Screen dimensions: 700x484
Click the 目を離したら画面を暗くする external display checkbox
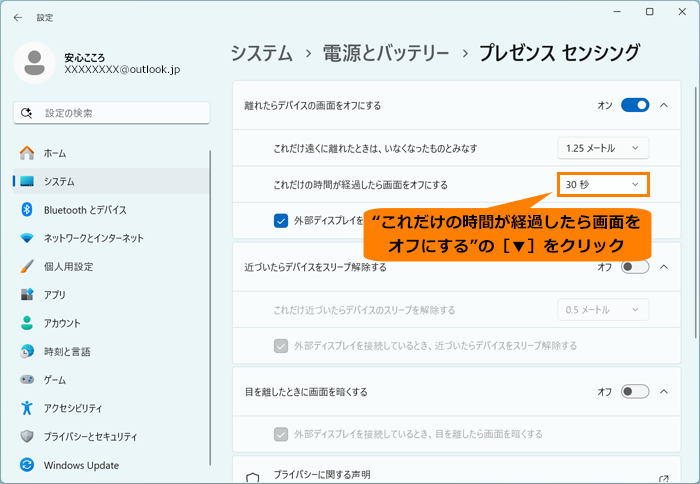click(x=281, y=434)
